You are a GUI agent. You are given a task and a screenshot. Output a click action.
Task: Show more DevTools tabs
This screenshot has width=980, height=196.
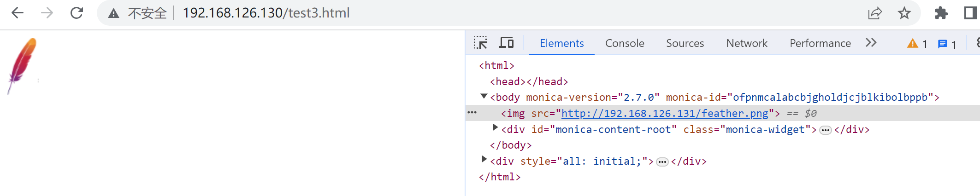(x=871, y=43)
